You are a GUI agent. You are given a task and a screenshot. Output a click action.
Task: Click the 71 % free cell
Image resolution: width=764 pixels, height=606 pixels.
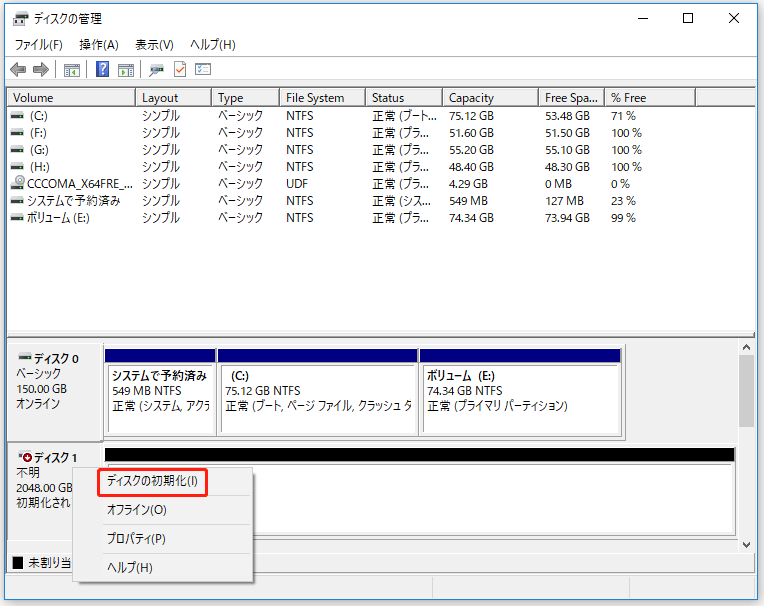click(x=623, y=116)
